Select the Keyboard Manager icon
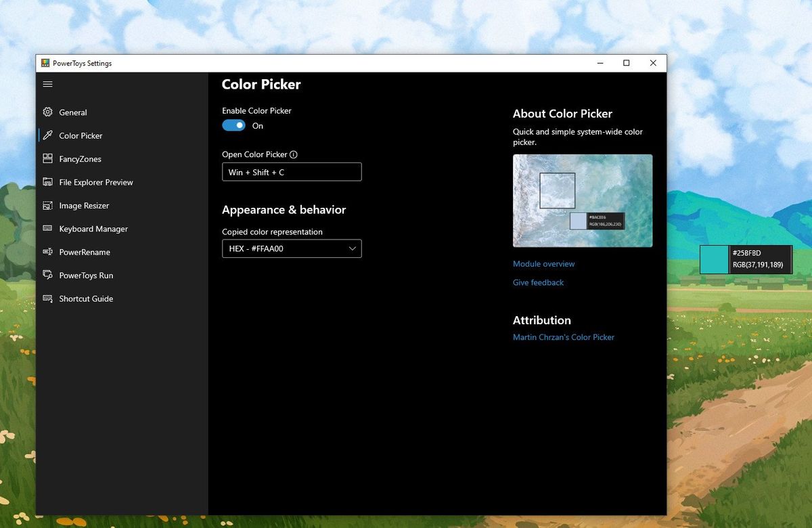The image size is (812, 528). click(47, 229)
